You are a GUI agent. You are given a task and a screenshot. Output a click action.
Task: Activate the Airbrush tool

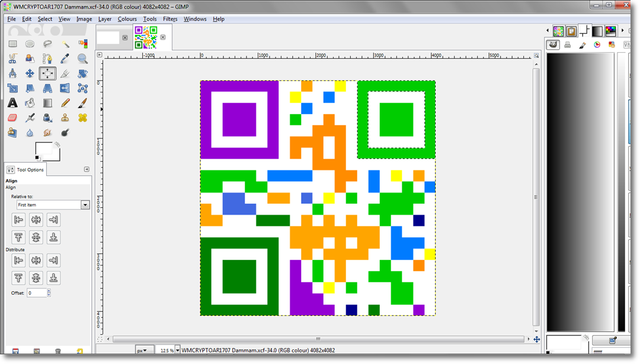[30, 118]
